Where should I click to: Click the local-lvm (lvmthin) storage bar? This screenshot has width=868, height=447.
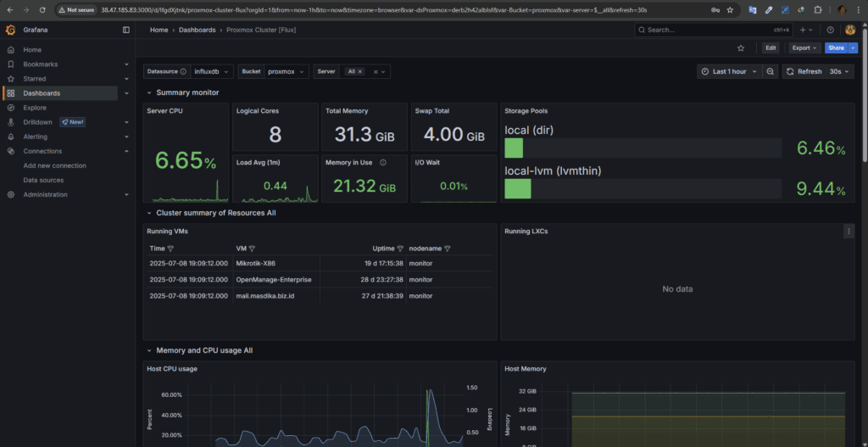pyautogui.click(x=643, y=189)
